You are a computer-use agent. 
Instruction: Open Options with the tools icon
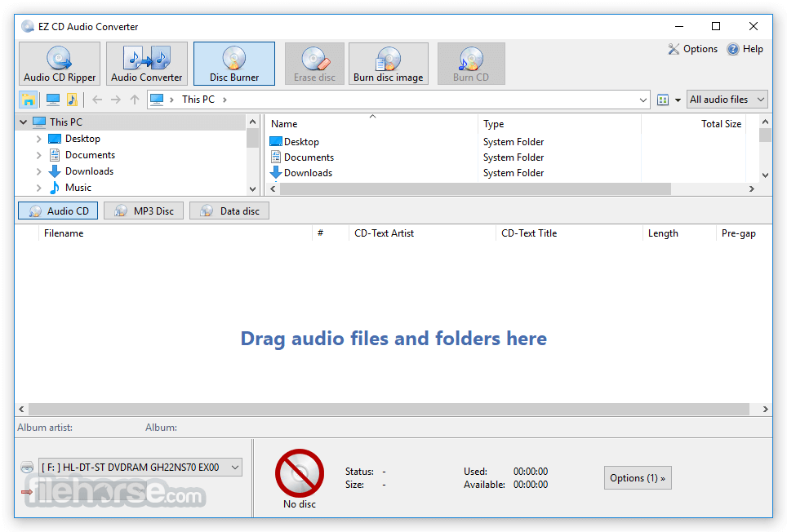click(692, 49)
